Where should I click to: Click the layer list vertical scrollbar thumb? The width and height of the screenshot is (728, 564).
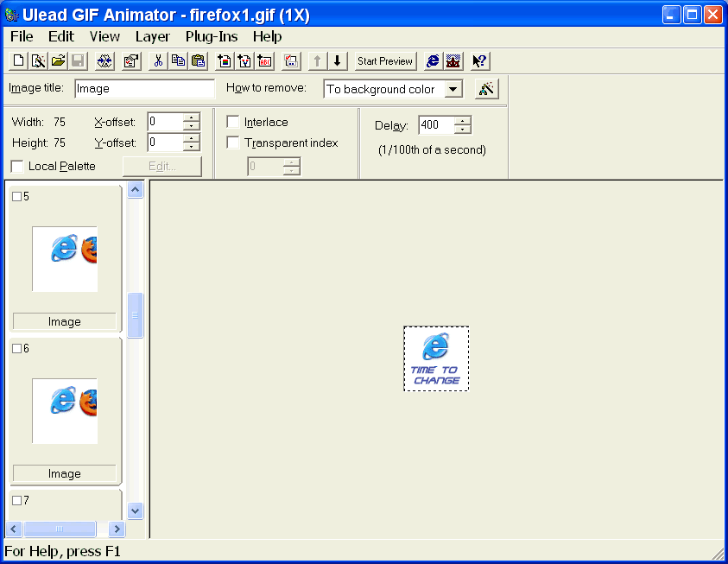(x=135, y=315)
